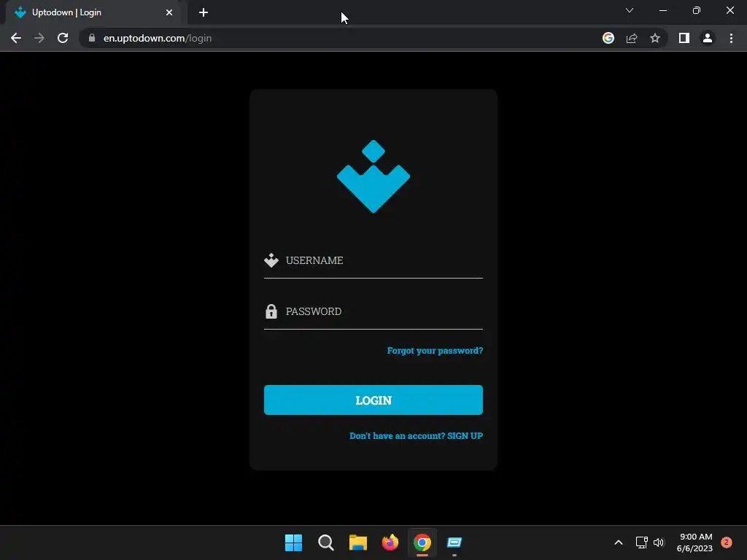Click the Uptodown logo above the form
Image resolution: width=747 pixels, height=560 pixels.
[x=373, y=176]
